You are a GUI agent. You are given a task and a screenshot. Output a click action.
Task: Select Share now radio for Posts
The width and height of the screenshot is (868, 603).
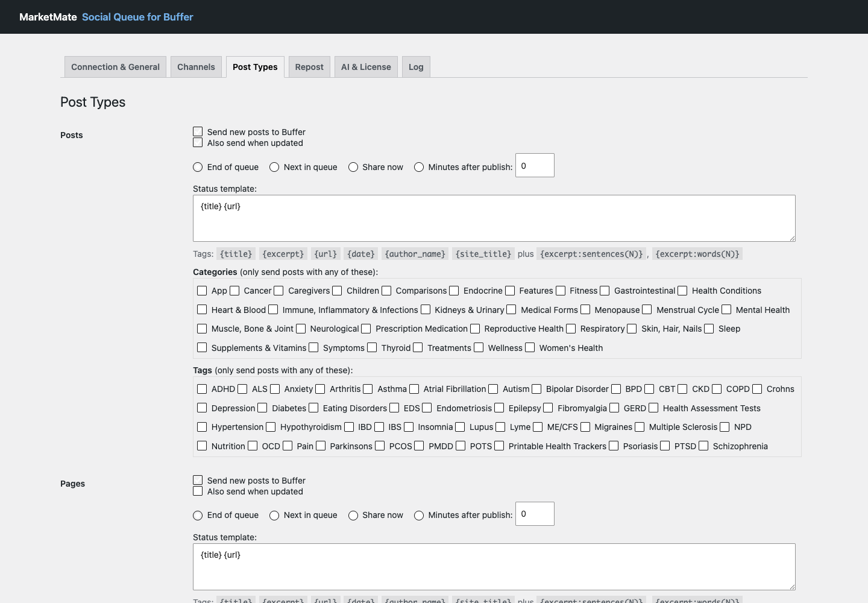353,167
